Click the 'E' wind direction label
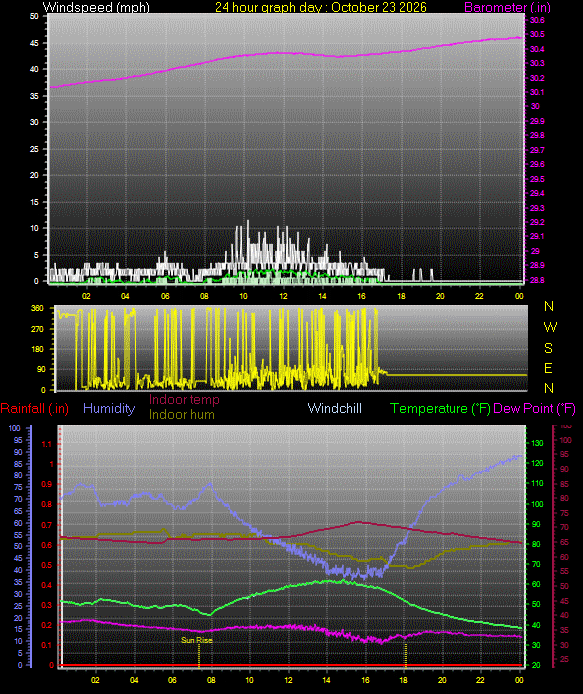583x694 pixels. coord(548,368)
